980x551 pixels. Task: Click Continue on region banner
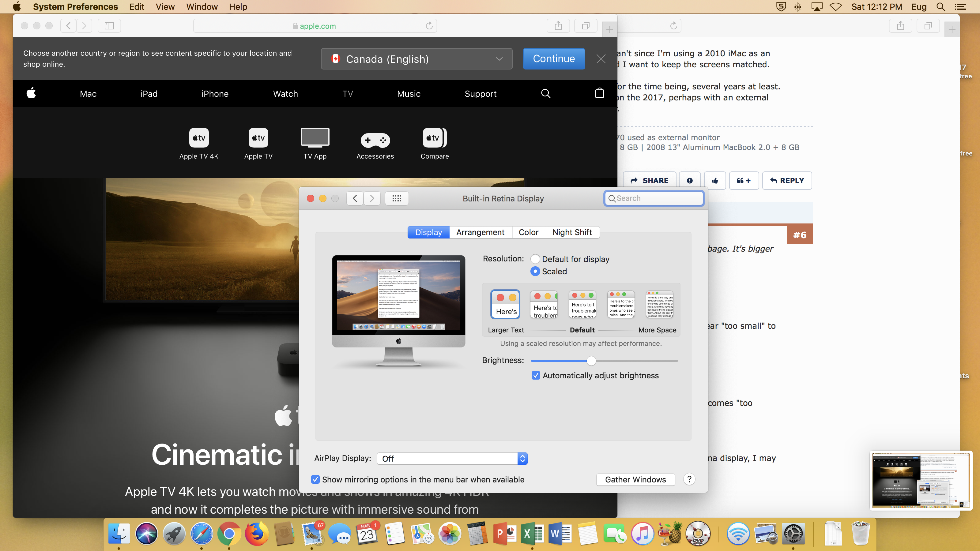553,58
